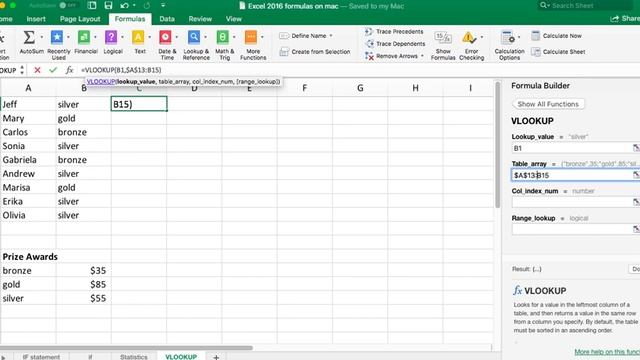Open the Statistics sheet tab
The image size is (640, 360).
point(133,356)
